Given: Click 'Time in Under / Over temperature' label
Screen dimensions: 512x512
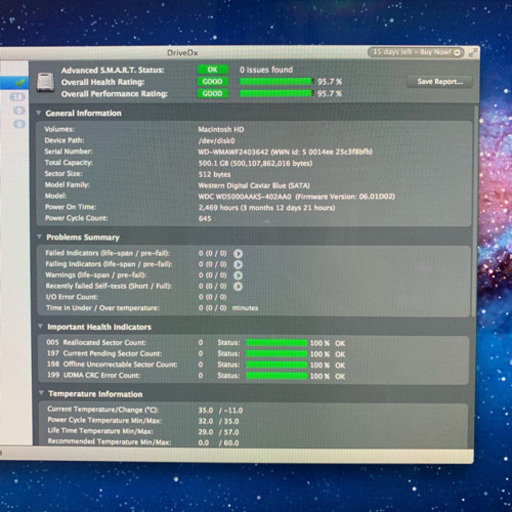Looking at the screenshot, I should [x=103, y=308].
